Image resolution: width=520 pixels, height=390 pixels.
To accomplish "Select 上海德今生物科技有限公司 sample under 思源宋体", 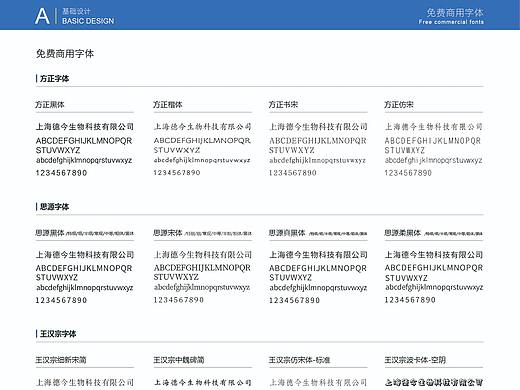I will pyautogui.click(x=202, y=255).
